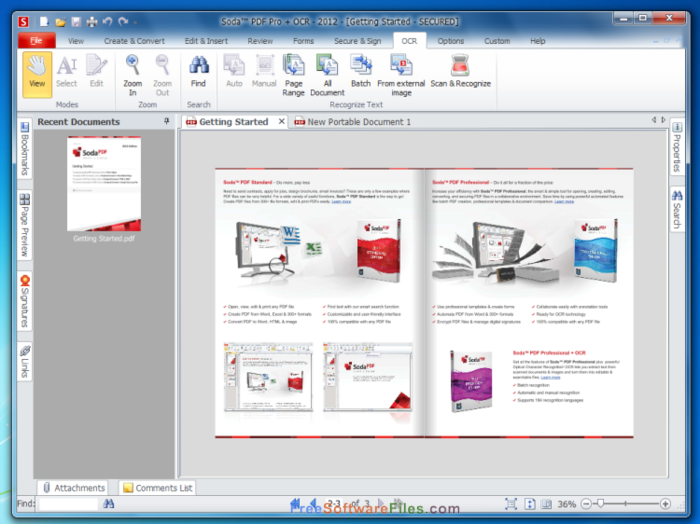The height and width of the screenshot is (524, 700).
Task: Launch Scan & Recognize
Action: [x=460, y=71]
